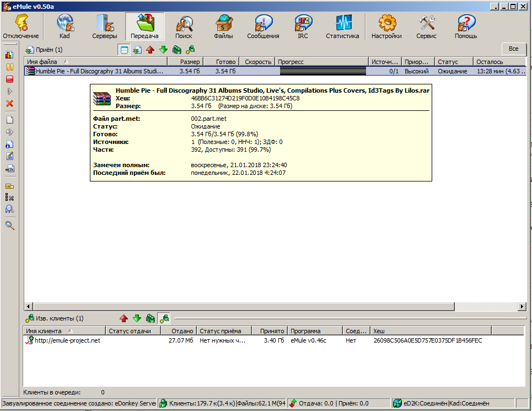Copy the ed2k link via ed2k icon
This screenshot has height=411, width=532.
tap(9, 169)
